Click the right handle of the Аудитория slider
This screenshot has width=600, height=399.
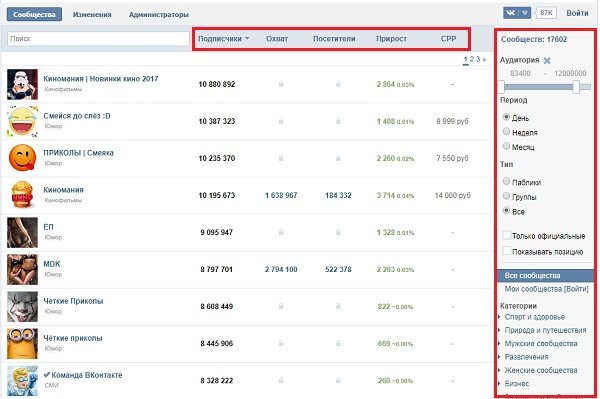[576, 87]
